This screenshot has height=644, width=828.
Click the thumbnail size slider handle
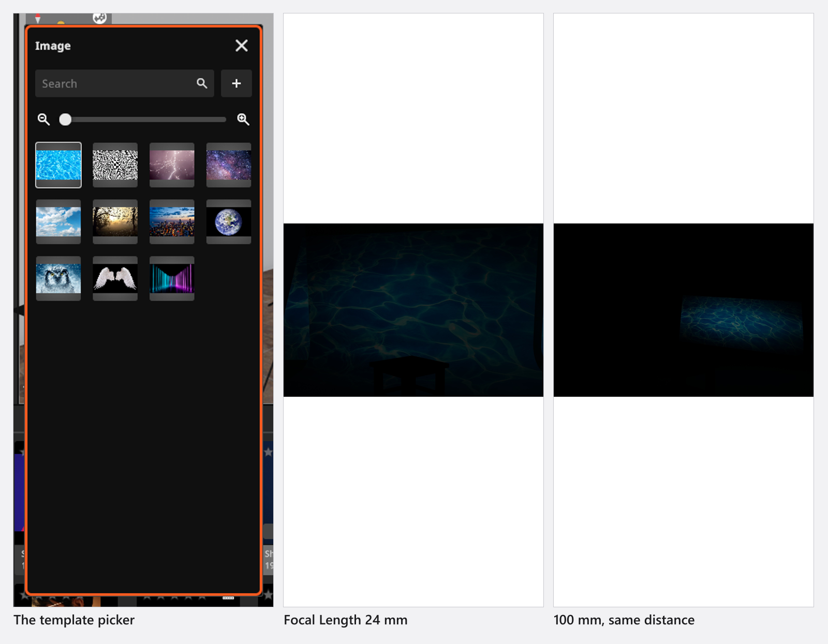[65, 119]
